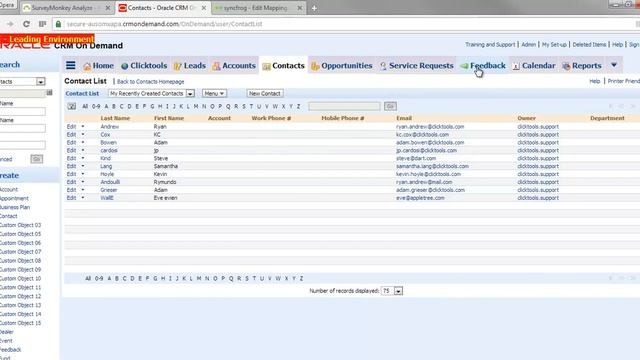Screen dimensions: 640x360
Task: Click the Printer Friendly link
Action: 624,81
